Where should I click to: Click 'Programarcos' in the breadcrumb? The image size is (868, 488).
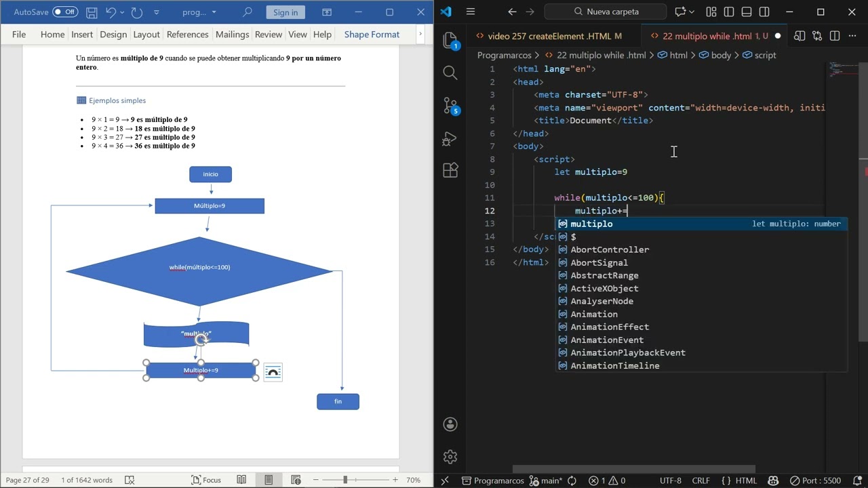pos(505,55)
